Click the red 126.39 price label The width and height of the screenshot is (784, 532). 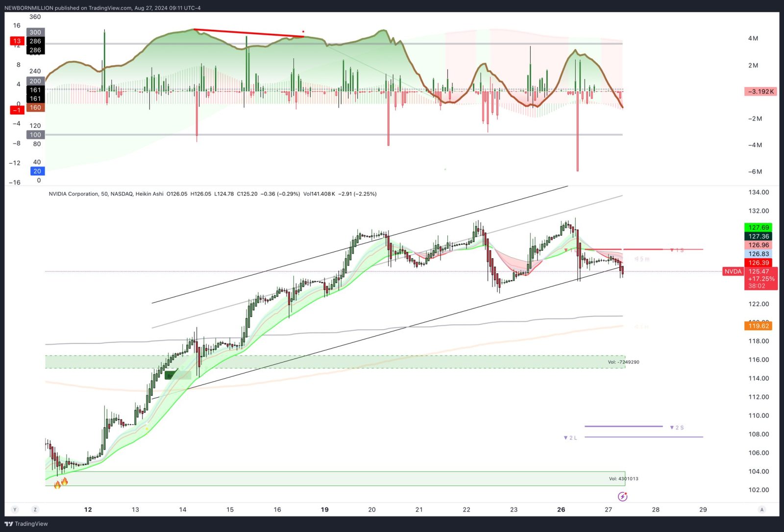[758, 263]
